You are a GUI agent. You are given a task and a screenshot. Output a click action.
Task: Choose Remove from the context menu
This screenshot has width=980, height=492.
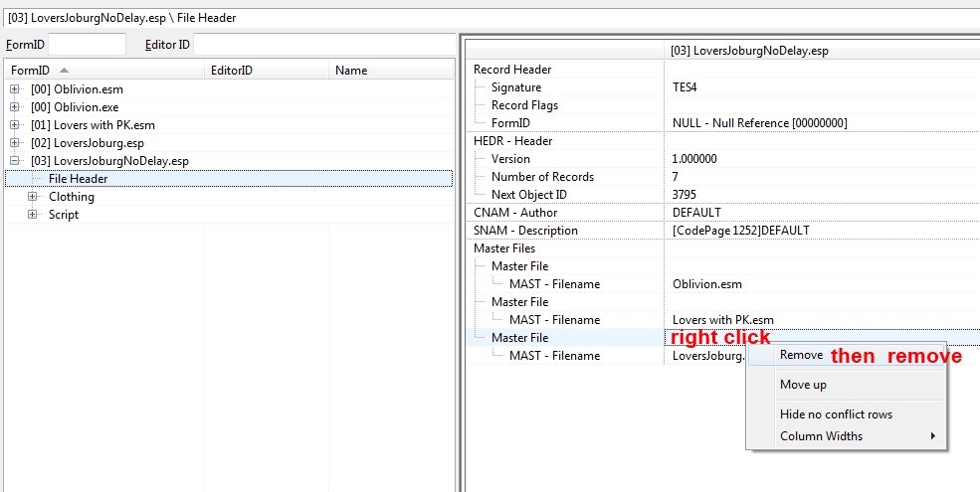(801, 355)
